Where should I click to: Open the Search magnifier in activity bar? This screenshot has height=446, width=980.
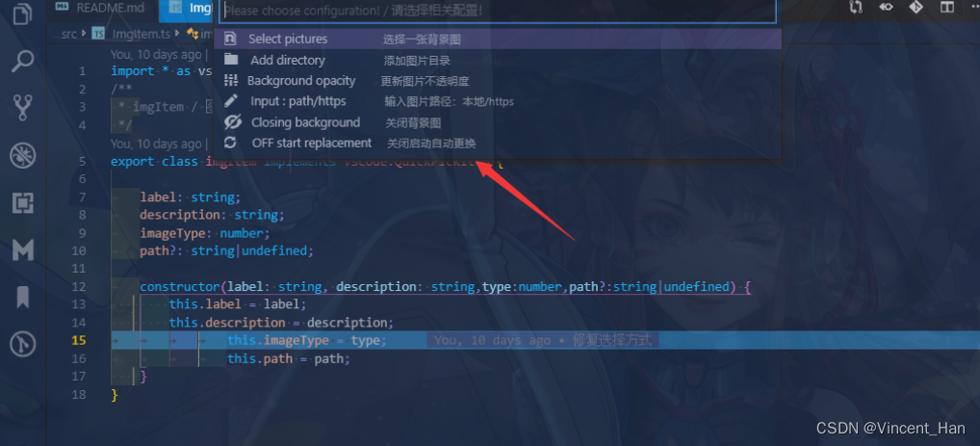click(23, 62)
